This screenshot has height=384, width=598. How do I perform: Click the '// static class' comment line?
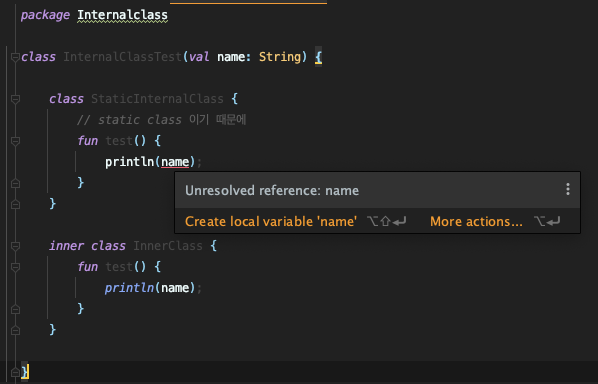[x=161, y=120]
